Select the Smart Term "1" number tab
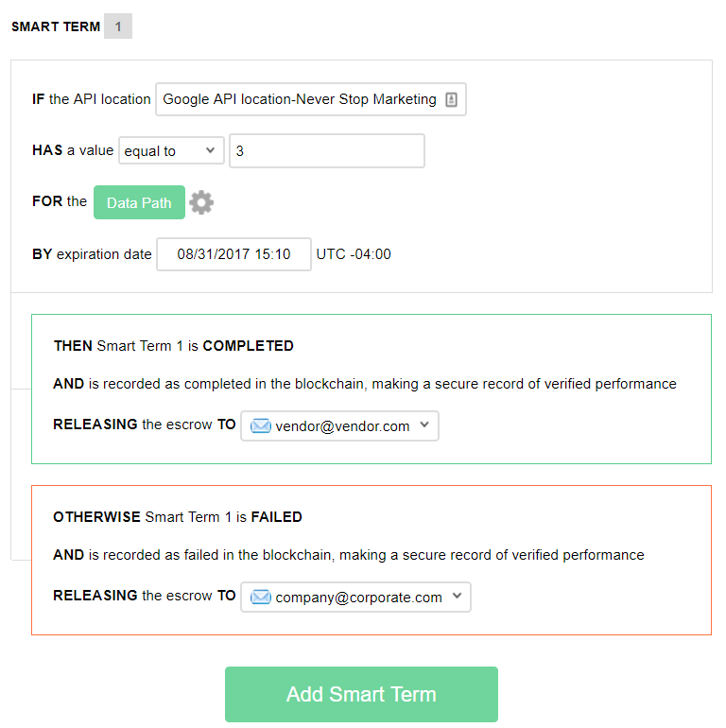726x728 pixels. pos(118,26)
